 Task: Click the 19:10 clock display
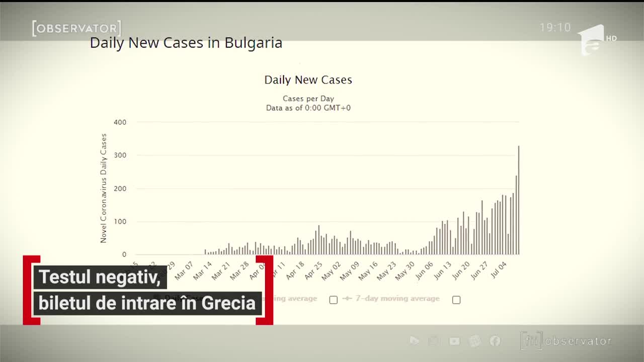(x=555, y=27)
